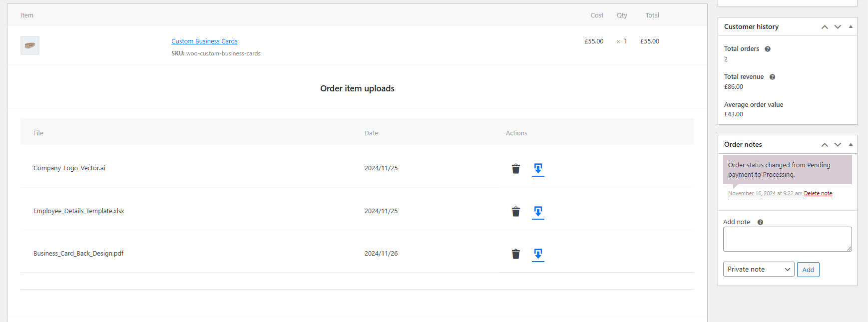Focus the Add note text area

point(788,239)
